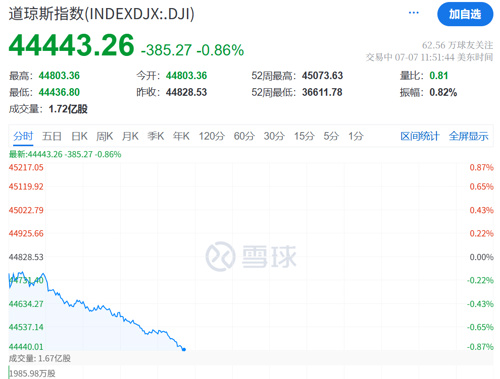Choose the 60分 interval tab

coord(244,136)
